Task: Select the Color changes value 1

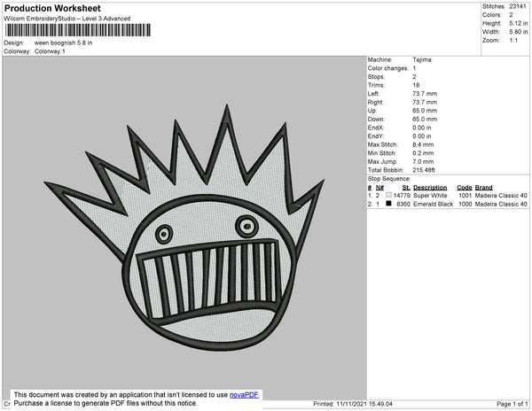Action: 414,68
